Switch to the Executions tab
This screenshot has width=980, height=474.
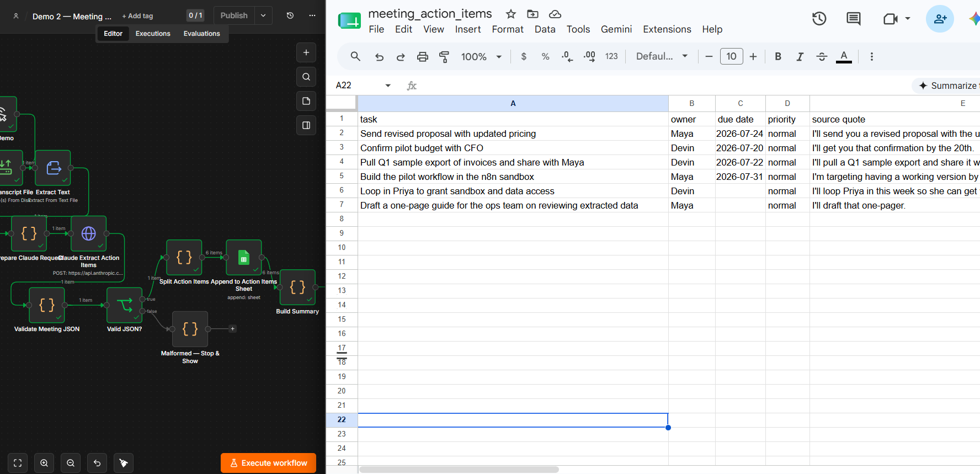pos(153,34)
